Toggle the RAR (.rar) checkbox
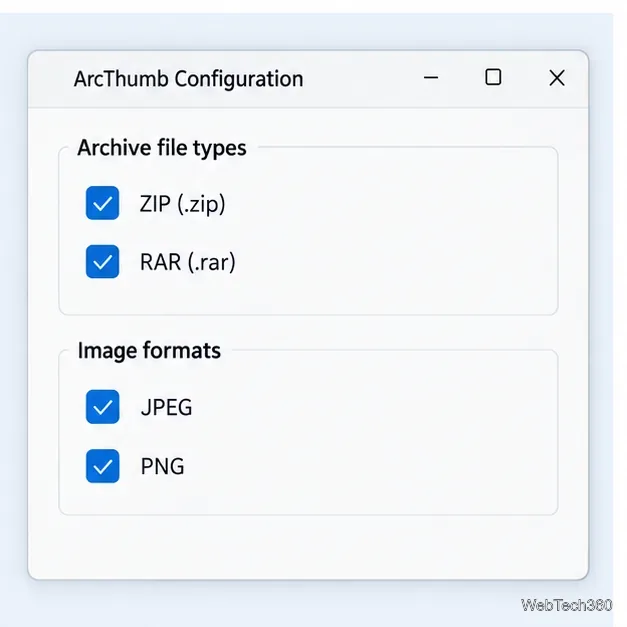Screen dimensions: 627x627 [x=102, y=262]
